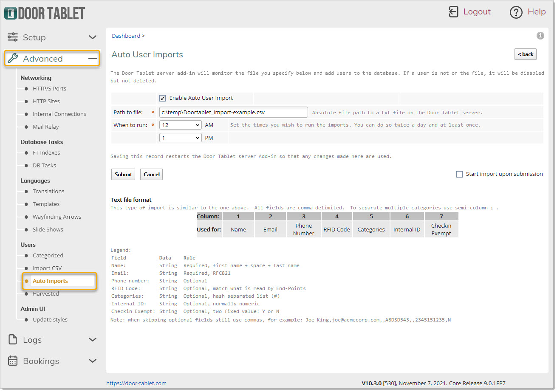The width and height of the screenshot is (557, 392).
Task: Click the back button
Action: (526, 54)
